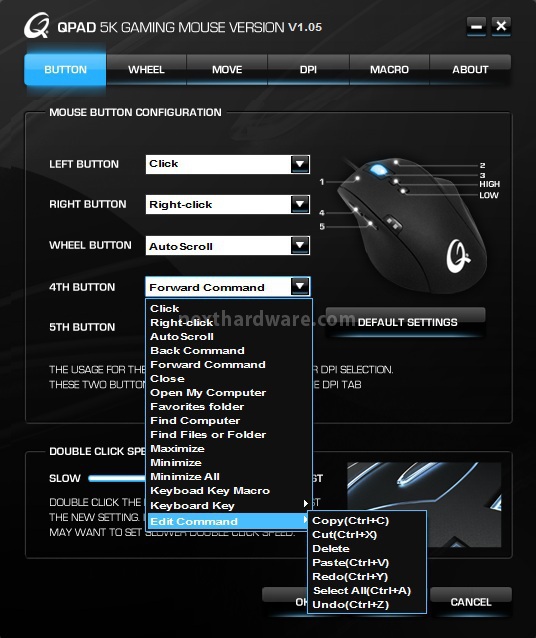Click the '5TH BUTTON' label
The width and height of the screenshot is (536, 638).
pos(82,327)
